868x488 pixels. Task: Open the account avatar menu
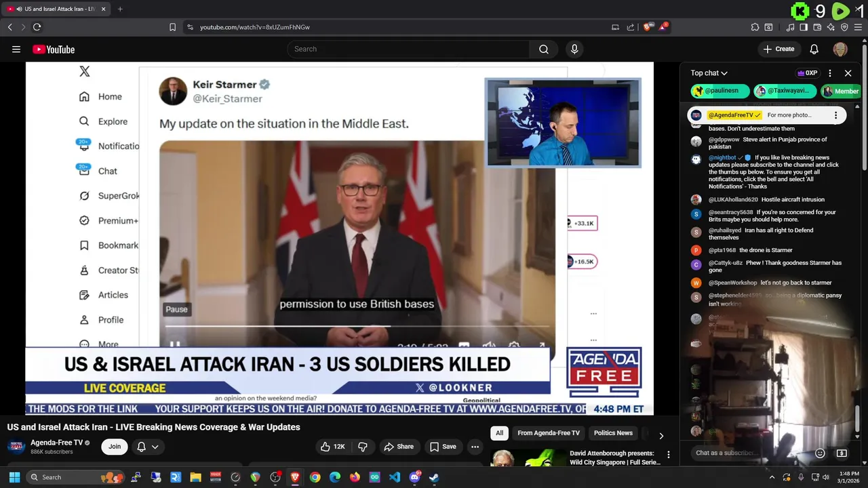click(x=840, y=49)
